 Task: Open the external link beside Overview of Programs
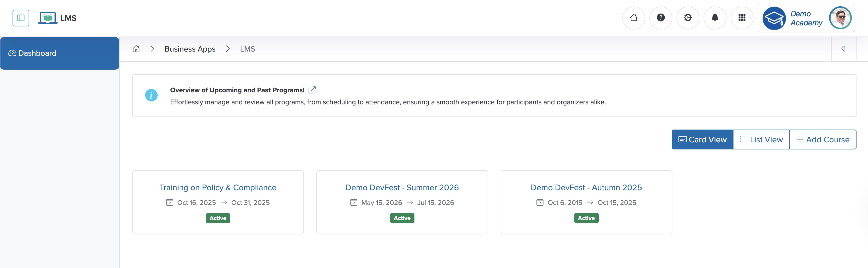point(312,90)
